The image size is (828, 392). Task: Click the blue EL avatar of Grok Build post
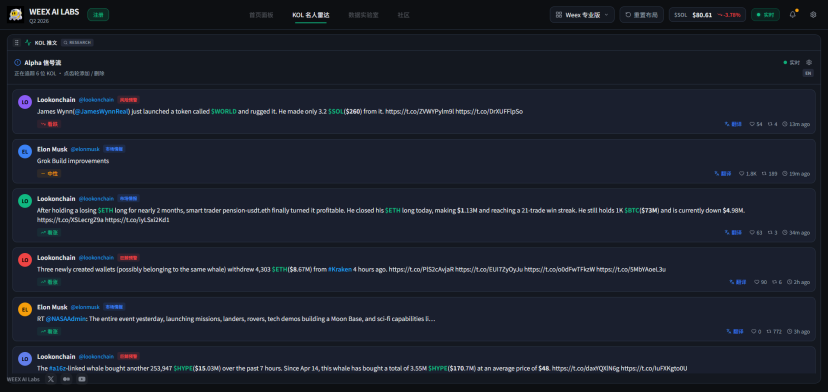[25, 152]
